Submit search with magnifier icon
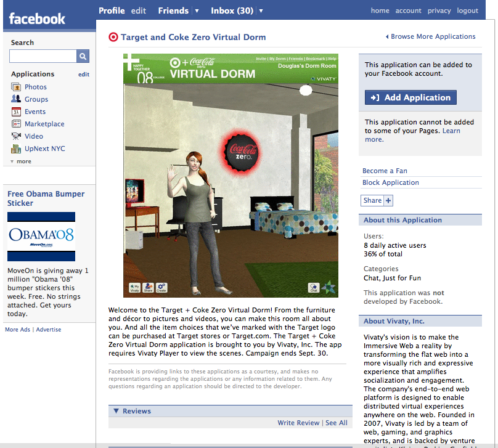The width and height of the screenshot is (498, 448). tap(83, 56)
